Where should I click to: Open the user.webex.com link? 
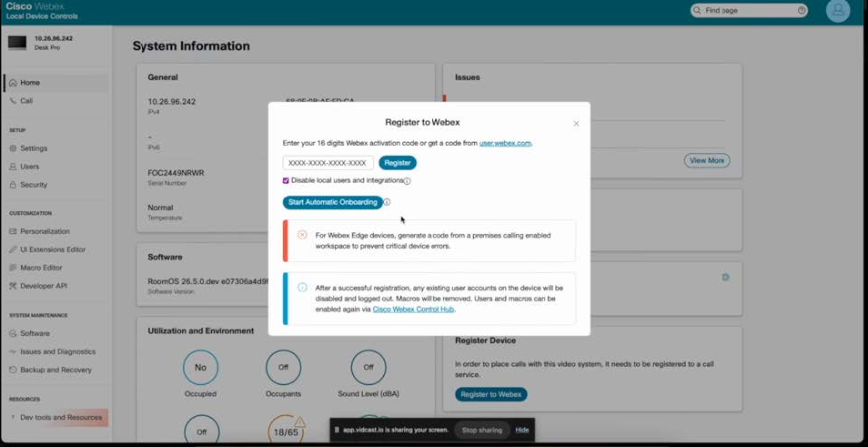[505, 143]
